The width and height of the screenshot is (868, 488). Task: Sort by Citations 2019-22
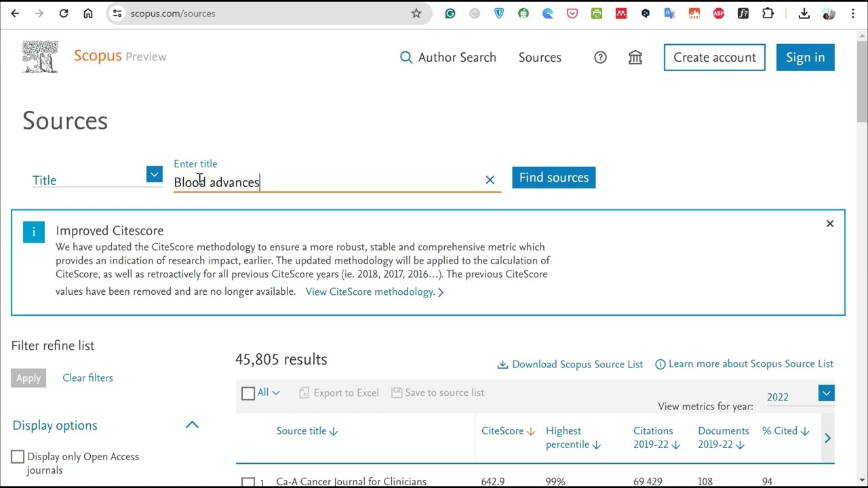click(657, 438)
